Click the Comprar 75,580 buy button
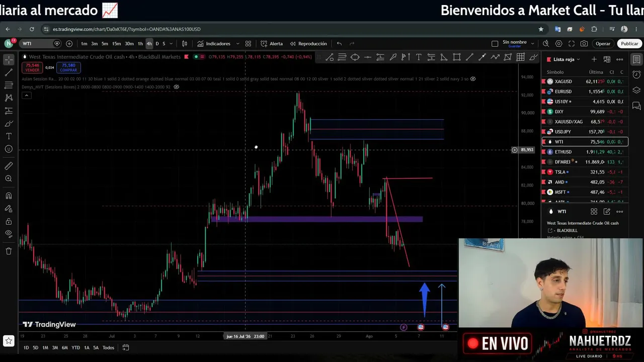 coord(68,67)
